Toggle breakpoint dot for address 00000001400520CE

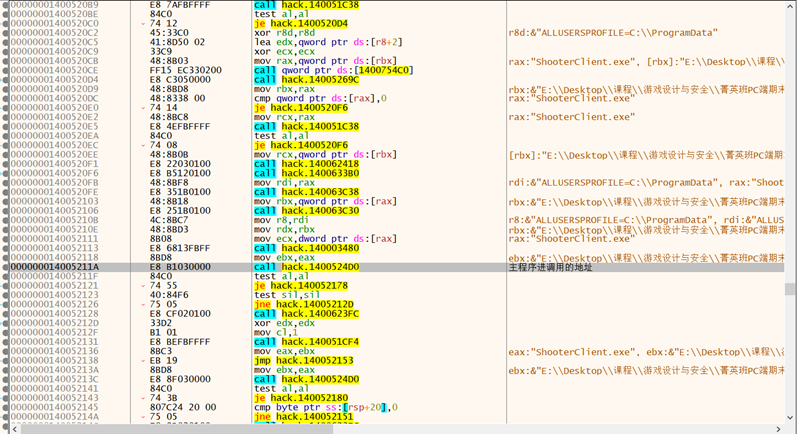pyautogui.click(x=5, y=71)
